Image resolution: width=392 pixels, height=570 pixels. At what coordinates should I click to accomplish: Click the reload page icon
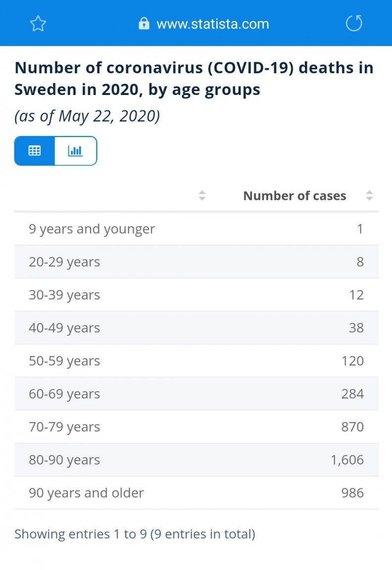(x=354, y=23)
